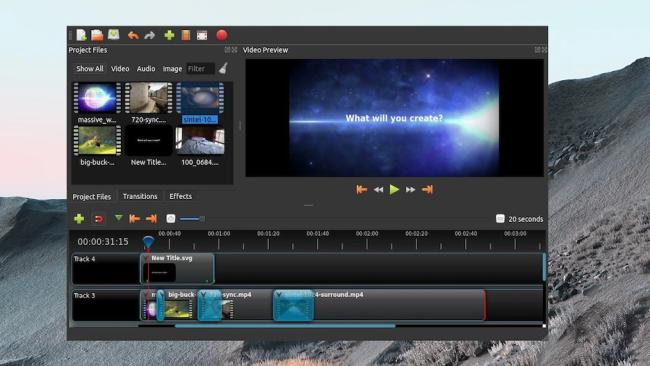Filter project files by Image

pyautogui.click(x=172, y=69)
